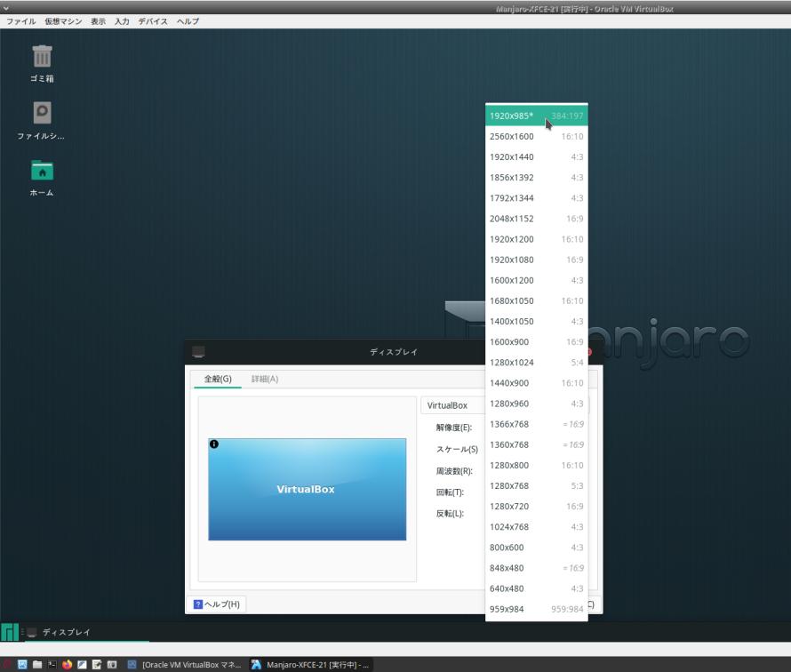Screen dimensions: 791x672
Task: Choose the 2048x1152 resolution
Action: click(536, 219)
